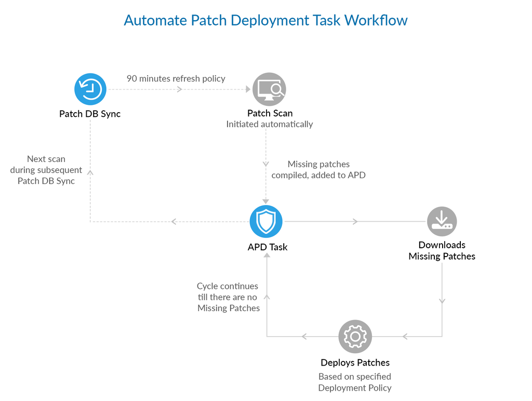This screenshot has width=532, height=401.
Task: Click the Patch Scan monitor icon
Action: click(269, 89)
